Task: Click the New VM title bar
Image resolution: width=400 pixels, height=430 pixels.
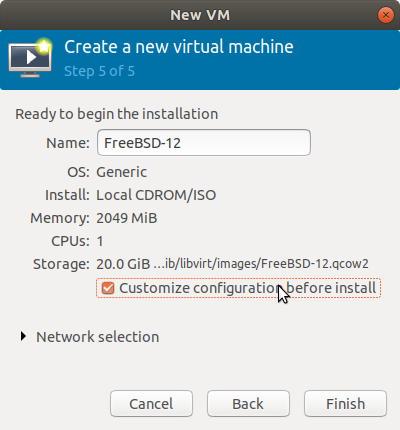Action: click(x=200, y=15)
